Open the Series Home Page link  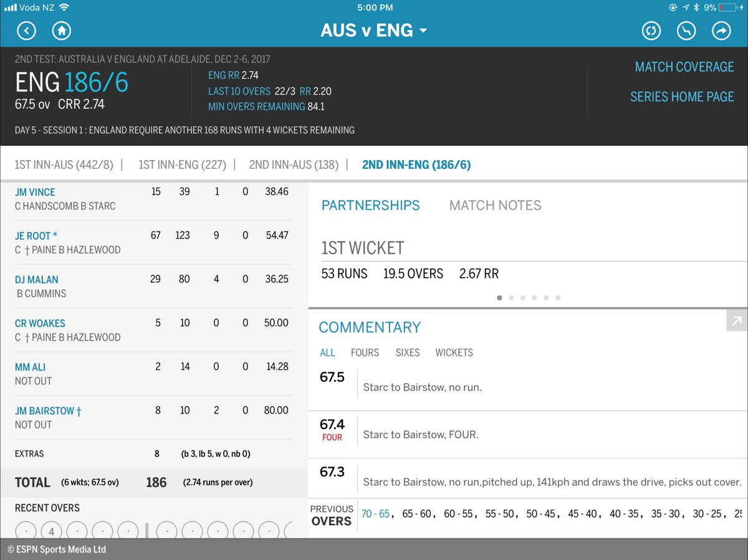[x=682, y=97]
